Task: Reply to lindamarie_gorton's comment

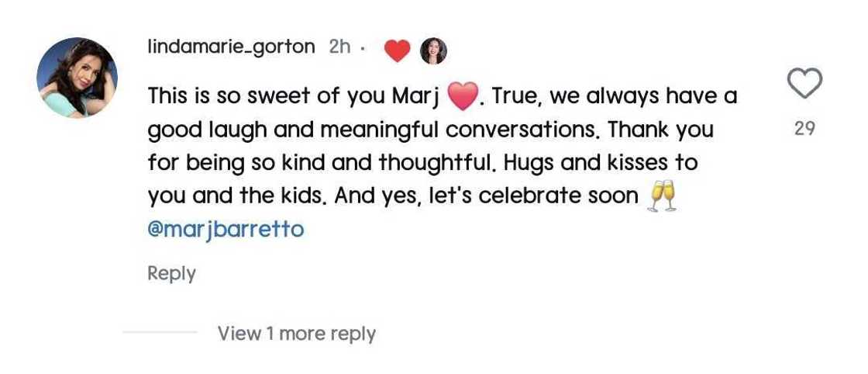Action: [x=171, y=273]
